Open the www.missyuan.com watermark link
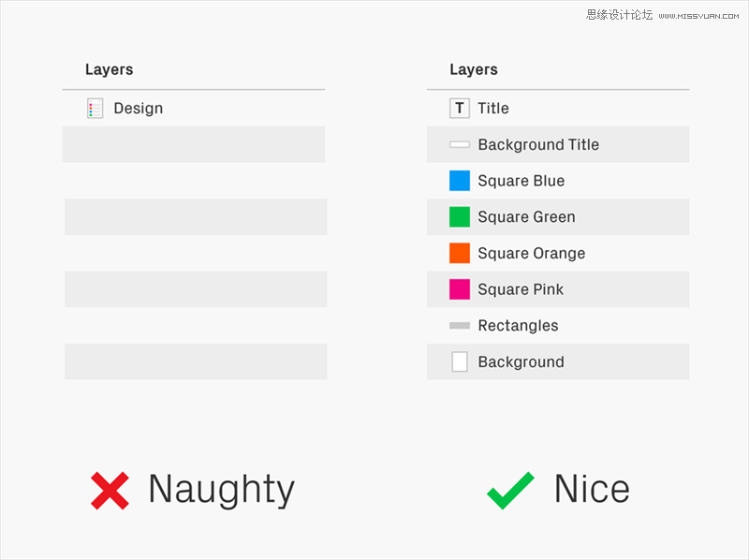The width and height of the screenshot is (749, 560). (698, 16)
